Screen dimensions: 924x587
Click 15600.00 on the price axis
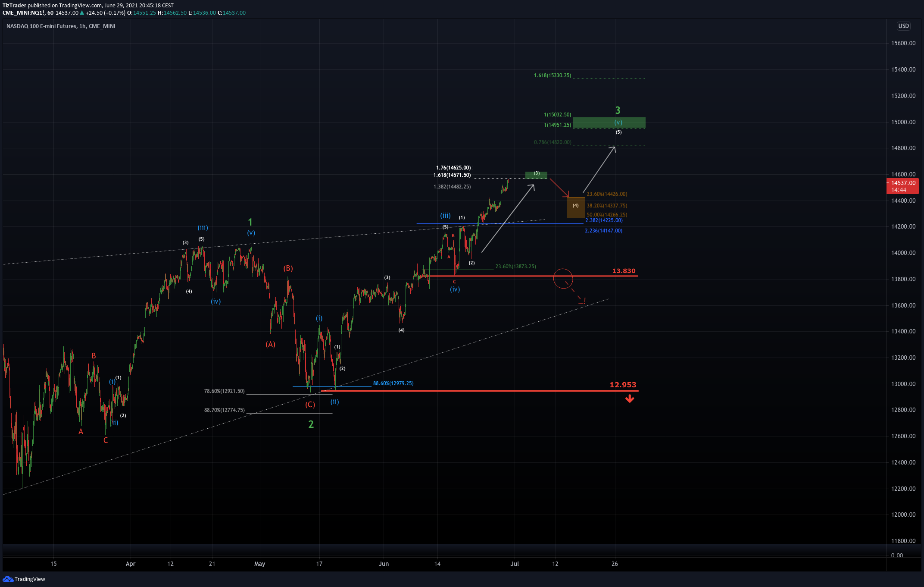(x=903, y=43)
